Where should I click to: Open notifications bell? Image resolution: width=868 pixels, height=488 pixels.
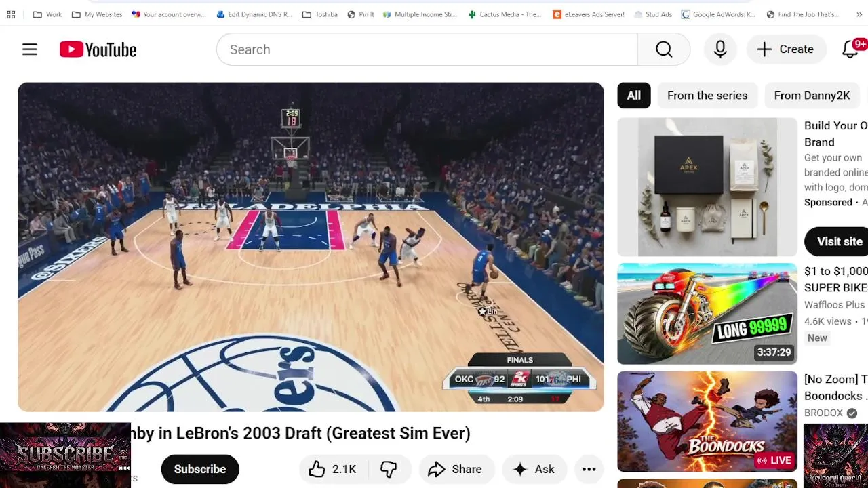tap(850, 49)
